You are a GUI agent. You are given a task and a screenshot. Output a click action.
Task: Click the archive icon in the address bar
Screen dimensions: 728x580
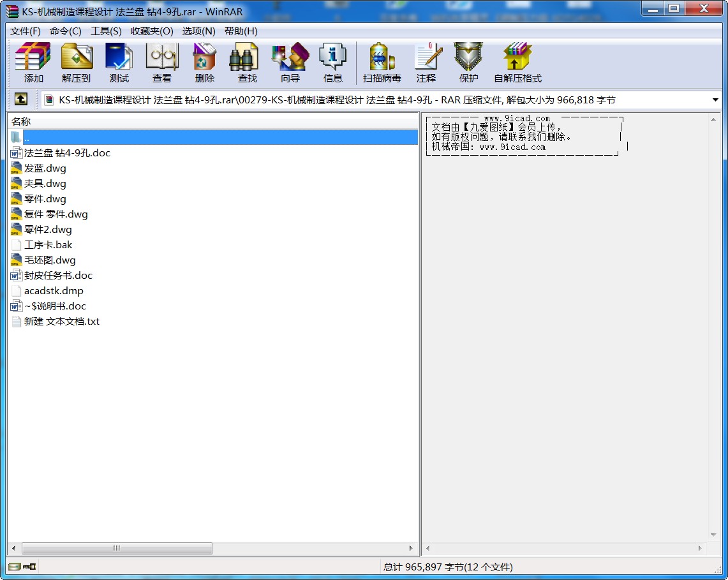click(48, 100)
